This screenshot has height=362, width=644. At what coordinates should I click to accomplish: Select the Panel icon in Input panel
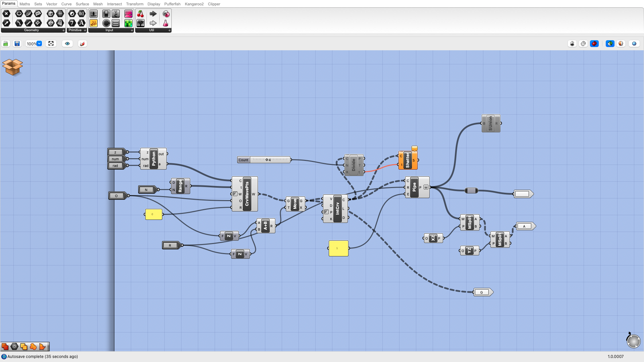click(116, 23)
